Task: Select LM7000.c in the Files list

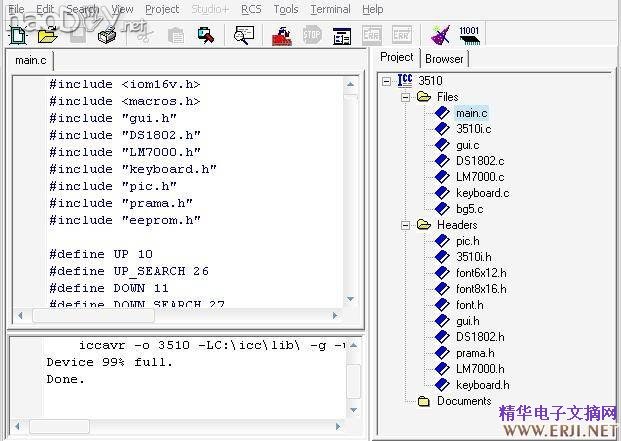Action: click(480, 177)
